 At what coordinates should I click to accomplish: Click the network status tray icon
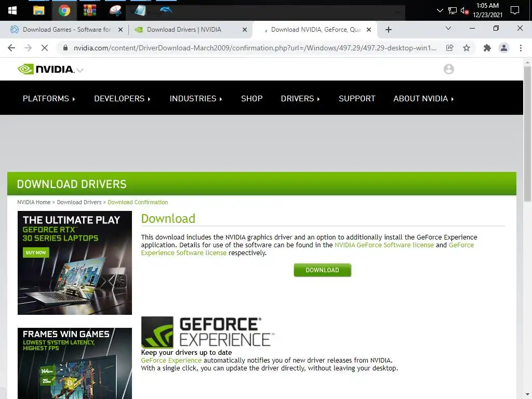tap(453, 10)
